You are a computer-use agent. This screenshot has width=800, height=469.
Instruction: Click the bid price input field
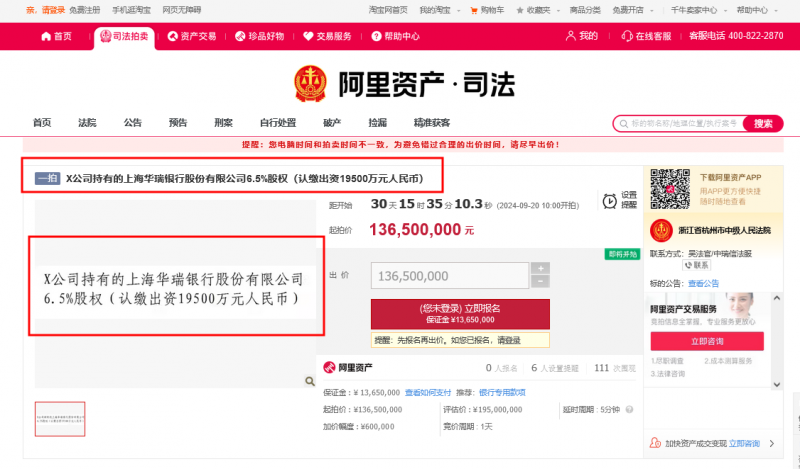point(449,276)
